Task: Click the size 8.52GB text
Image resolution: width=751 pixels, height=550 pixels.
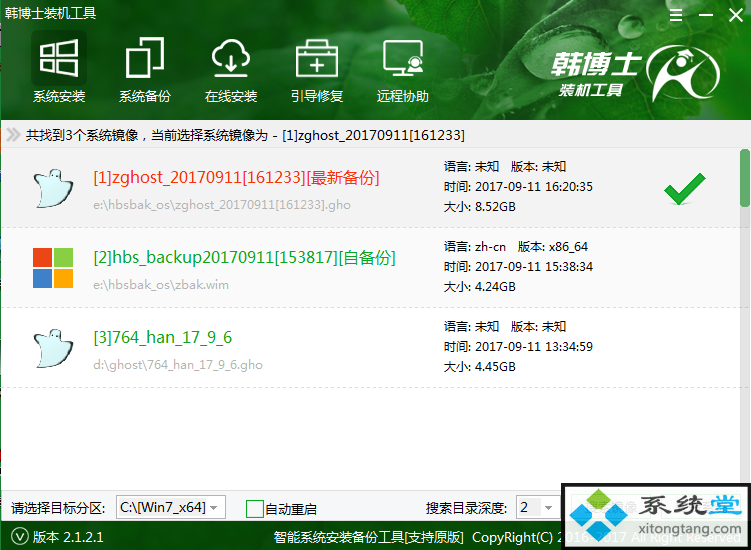Action: coord(495,207)
